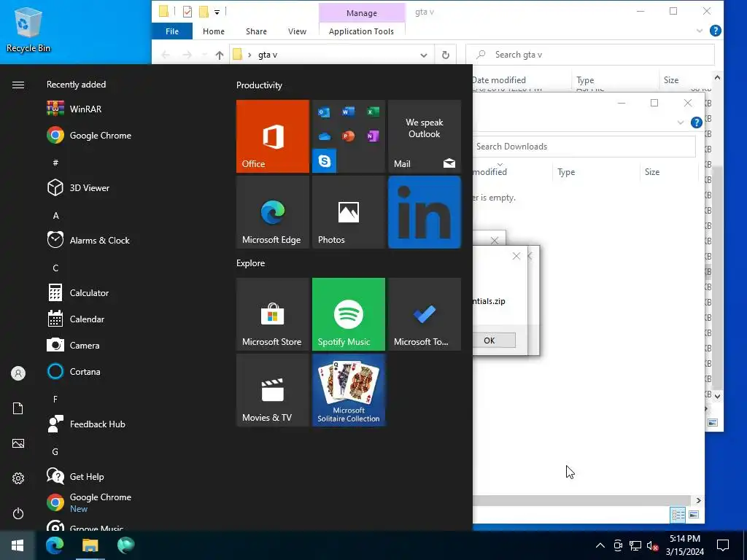Switch Downloads window to details view
The image size is (747, 560).
click(678, 514)
